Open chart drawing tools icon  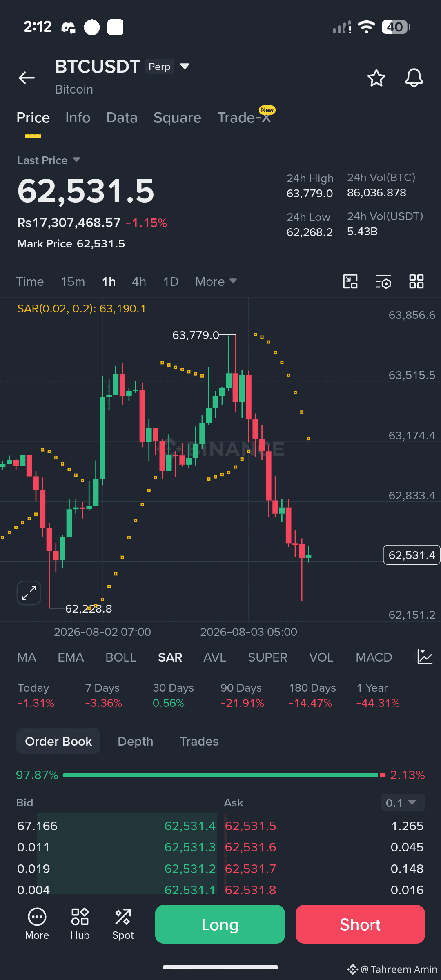pyautogui.click(x=350, y=281)
